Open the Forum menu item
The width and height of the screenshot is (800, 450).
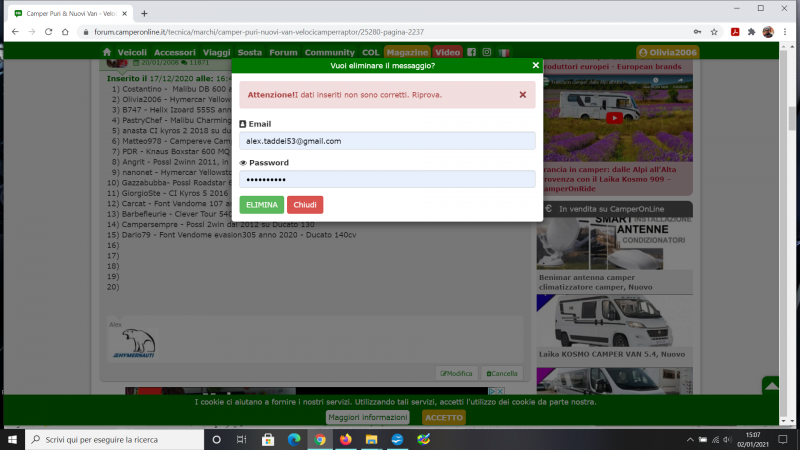pos(283,52)
